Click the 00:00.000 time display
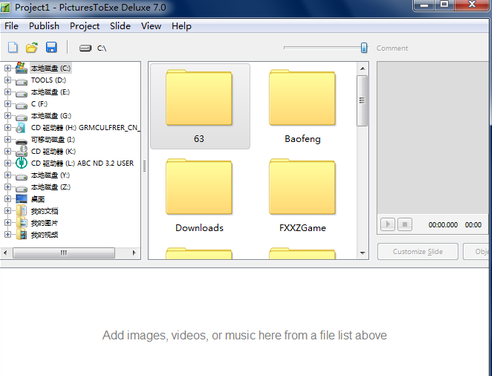This screenshot has height=376, width=492. pyautogui.click(x=443, y=225)
